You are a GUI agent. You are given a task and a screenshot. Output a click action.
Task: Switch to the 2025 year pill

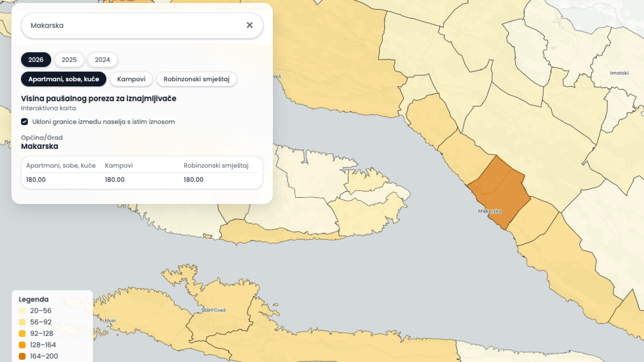(x=69, y=60)
